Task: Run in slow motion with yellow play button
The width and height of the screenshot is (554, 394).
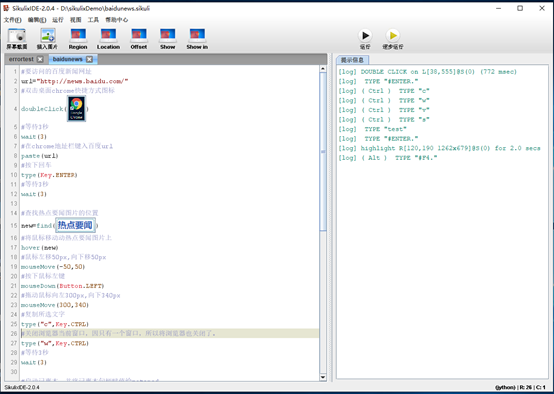Action: [393, 36]
